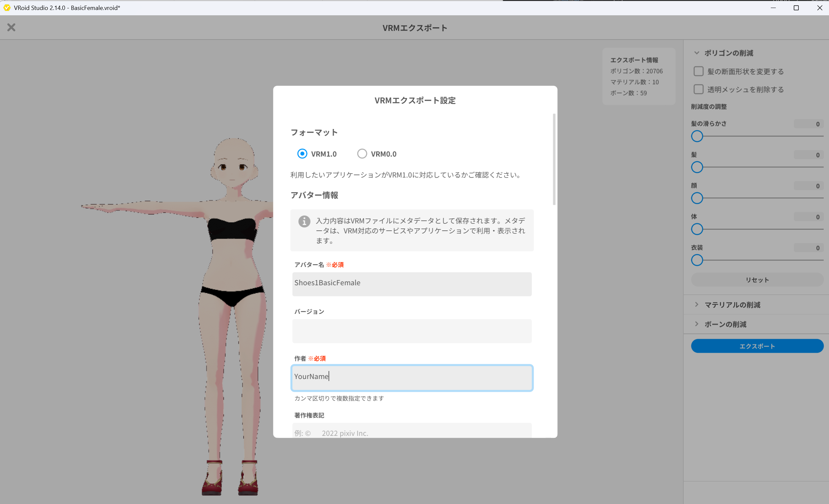Close the VRM export screen with the X icon
829x504 pixels.
[11, 27]
